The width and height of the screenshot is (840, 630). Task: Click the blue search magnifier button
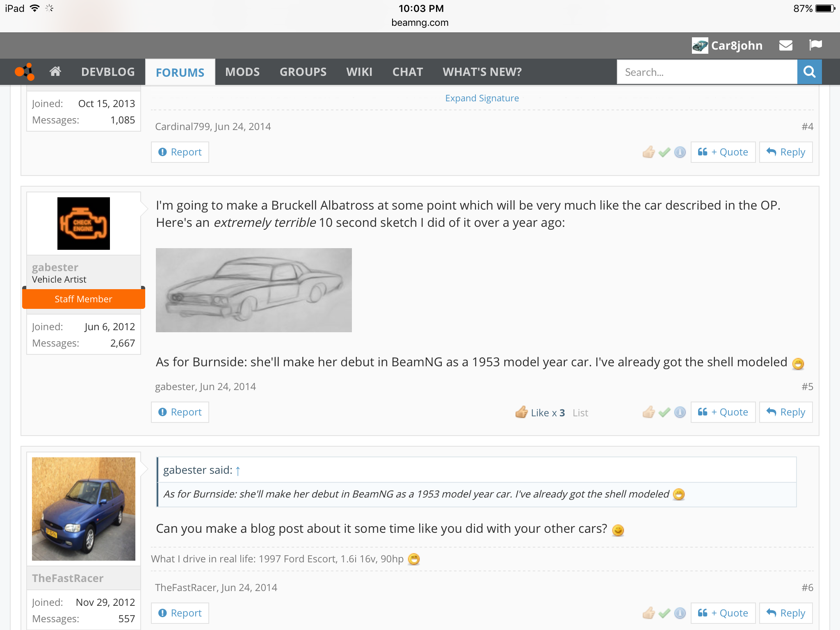(x=809, y=72)
